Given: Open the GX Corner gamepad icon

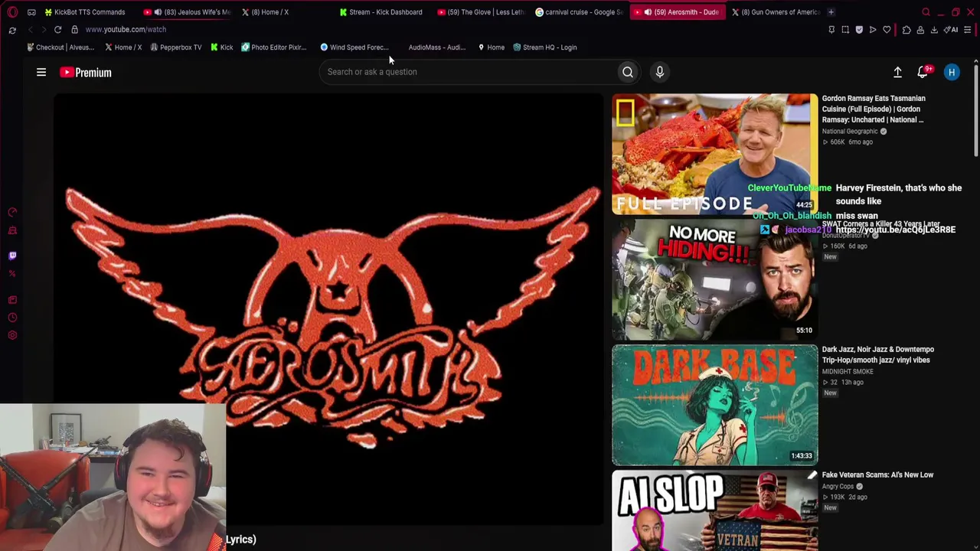Looking at the screenshot, I should pyautogui.click(x=31, y=12).
